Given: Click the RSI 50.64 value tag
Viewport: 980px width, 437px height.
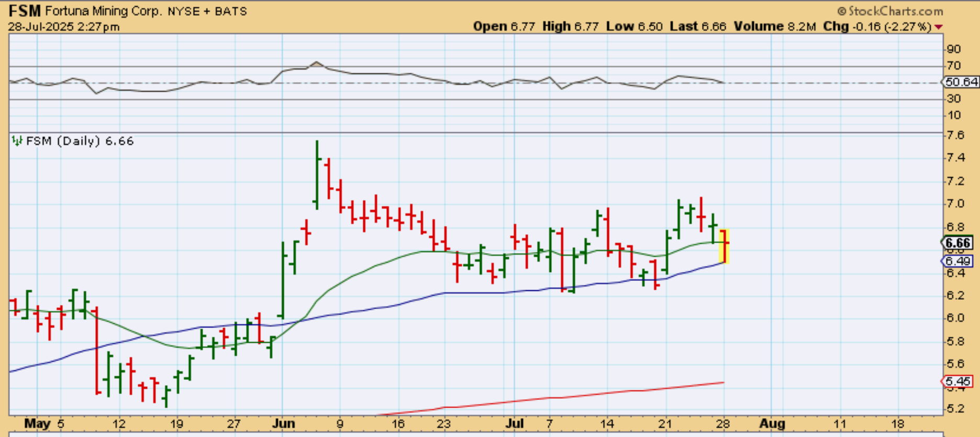Looking at the screenshot, I should point(961,82).
